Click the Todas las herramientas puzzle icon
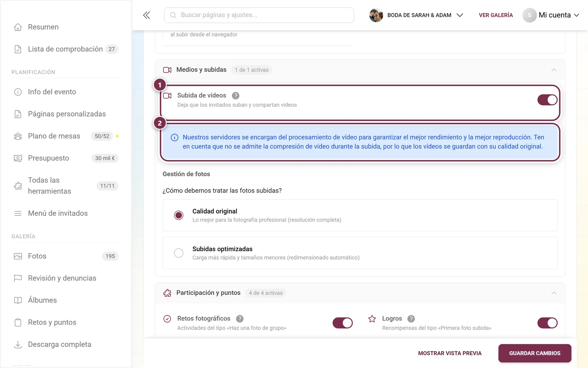This screenshot has width=588, height=368. [x=18, y=186]
